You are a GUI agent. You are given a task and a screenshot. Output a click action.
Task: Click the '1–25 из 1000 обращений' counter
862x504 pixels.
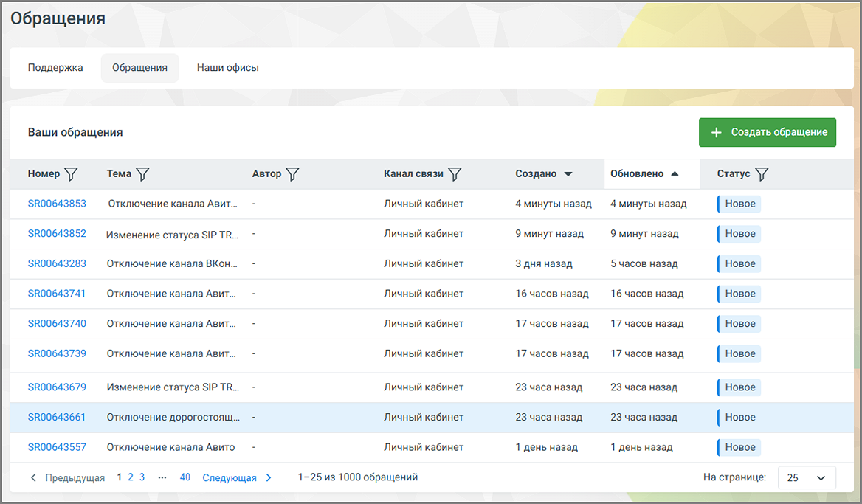(358, 477)
